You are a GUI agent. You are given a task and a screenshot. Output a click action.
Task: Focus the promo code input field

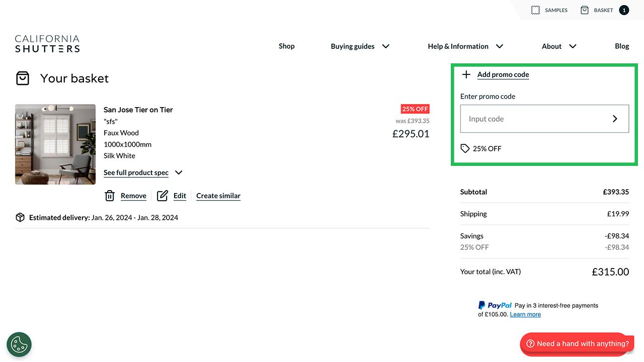click(x=533, y=119)
